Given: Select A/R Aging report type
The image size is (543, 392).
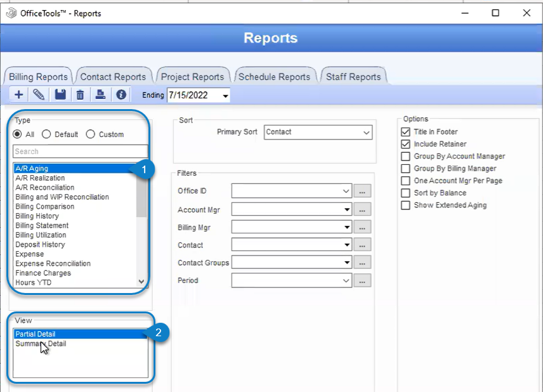Looking at the screenshot, I should pos(75,168).
